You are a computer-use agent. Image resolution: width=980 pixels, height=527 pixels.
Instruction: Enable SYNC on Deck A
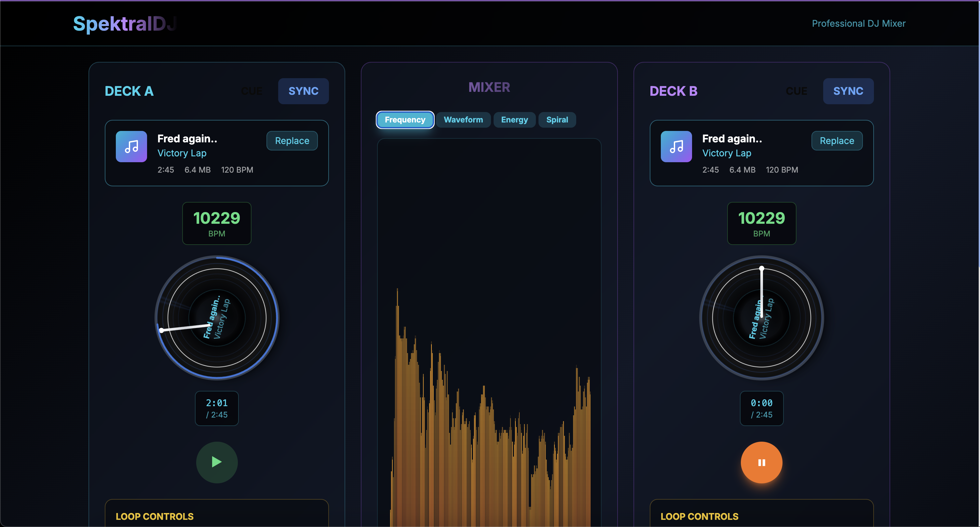pos(303,91)
